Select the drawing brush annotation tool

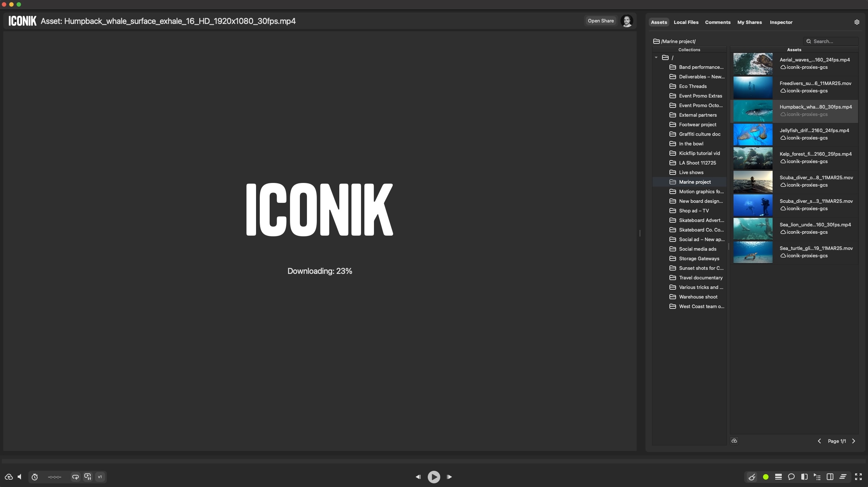pyautogui.click(x=752, y=477)
